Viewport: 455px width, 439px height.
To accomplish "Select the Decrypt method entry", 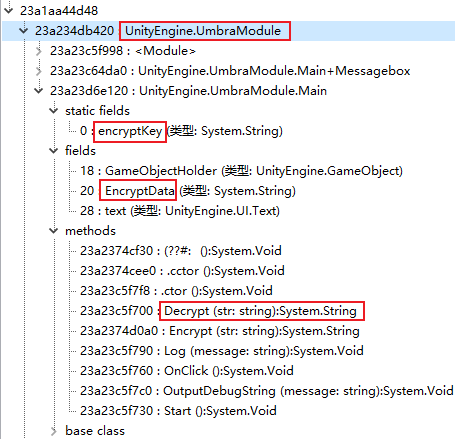I will 219,311.
